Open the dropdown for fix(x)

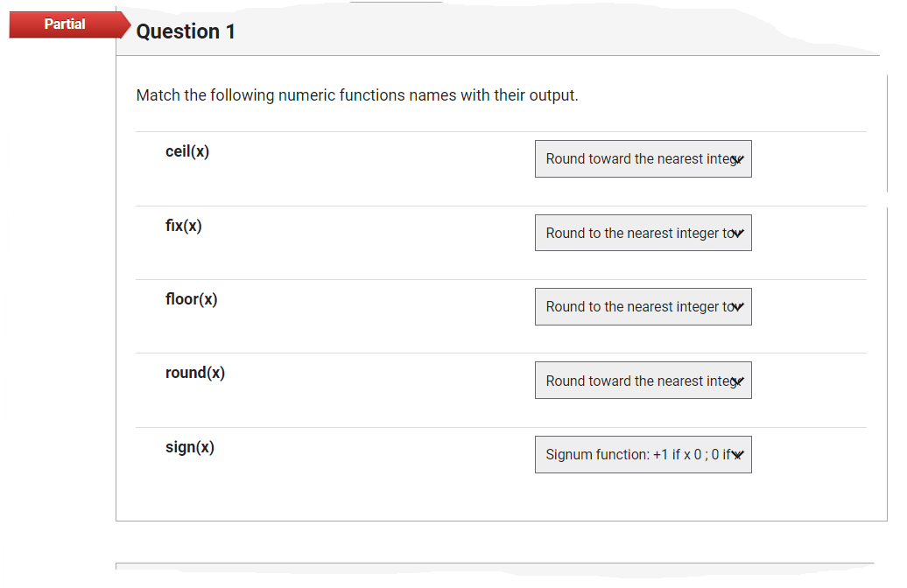(x=643, y=233)
